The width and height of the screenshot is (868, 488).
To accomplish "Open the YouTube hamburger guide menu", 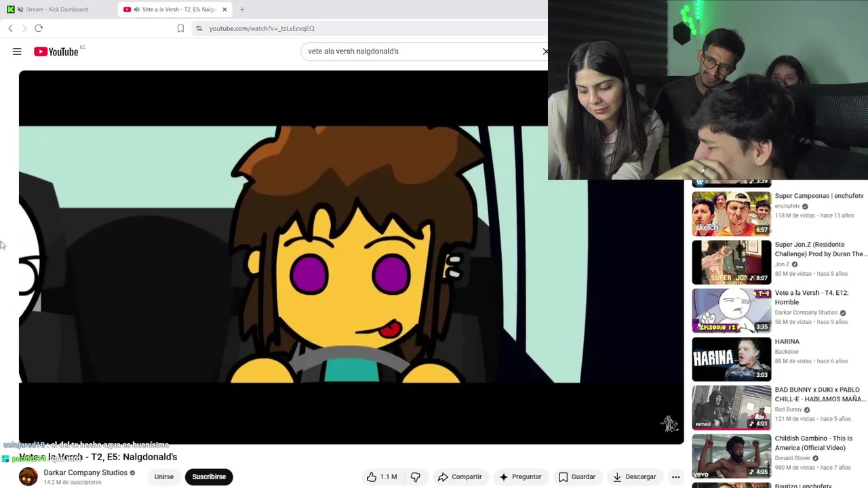I will tap(17, 52).
